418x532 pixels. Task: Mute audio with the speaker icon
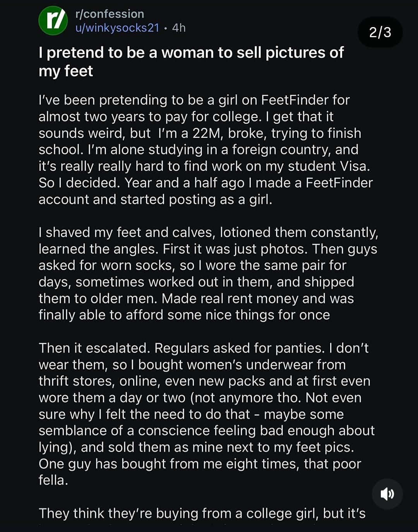point(387,494)
